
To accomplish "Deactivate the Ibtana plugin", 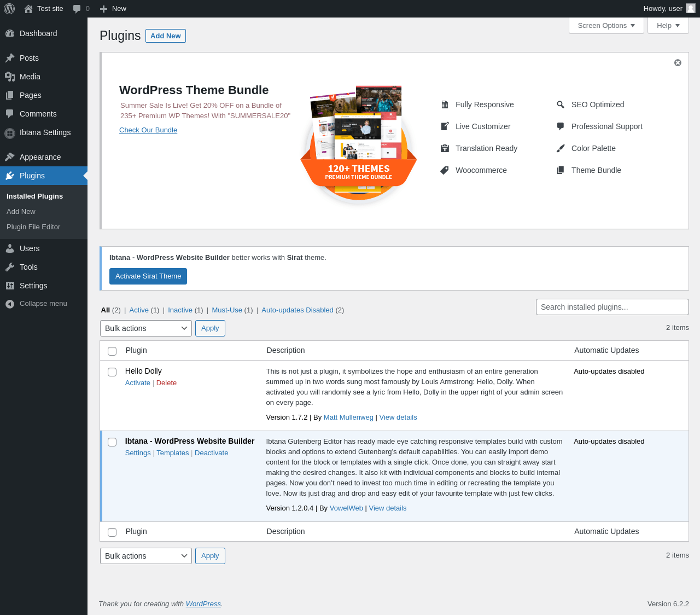I will tap(212, 453).
